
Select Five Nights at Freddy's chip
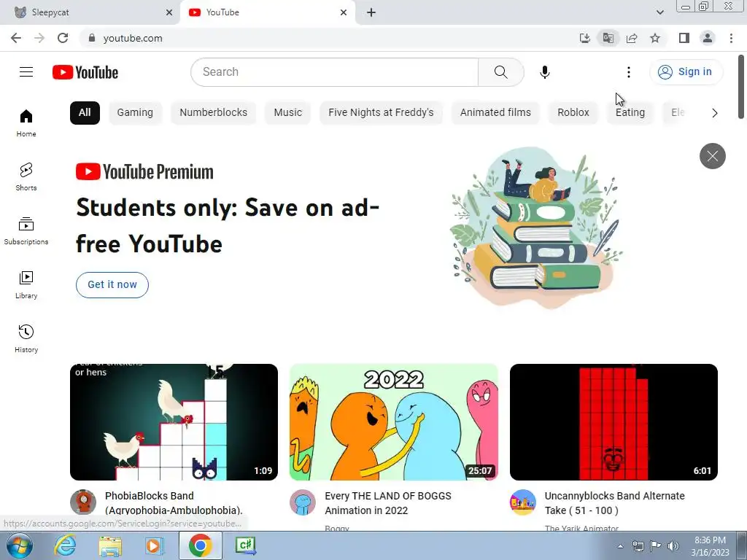point(381,113)
